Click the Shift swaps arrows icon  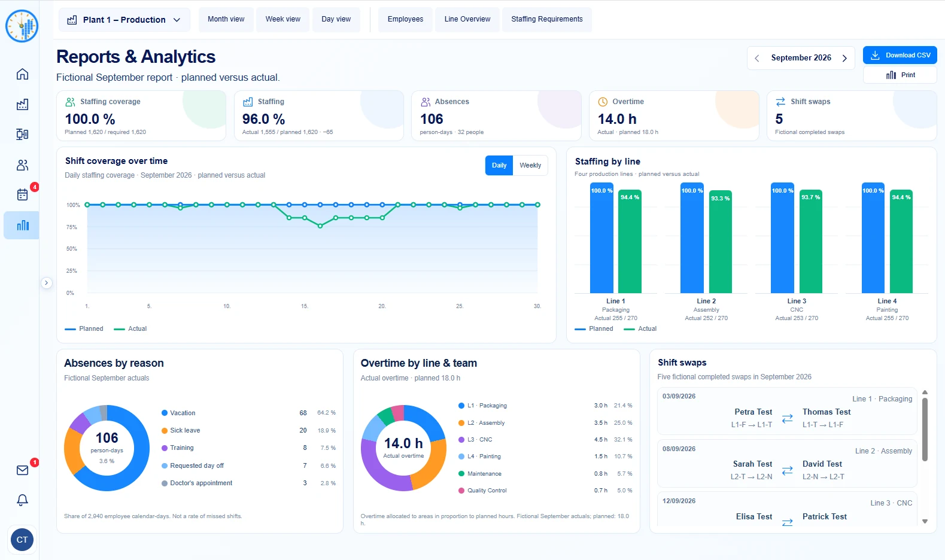(781, 102)
